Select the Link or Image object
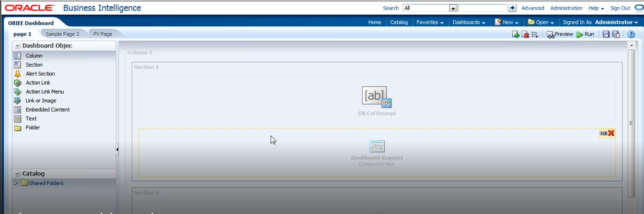Screen dimensions: 644x214 click(41, 100)
